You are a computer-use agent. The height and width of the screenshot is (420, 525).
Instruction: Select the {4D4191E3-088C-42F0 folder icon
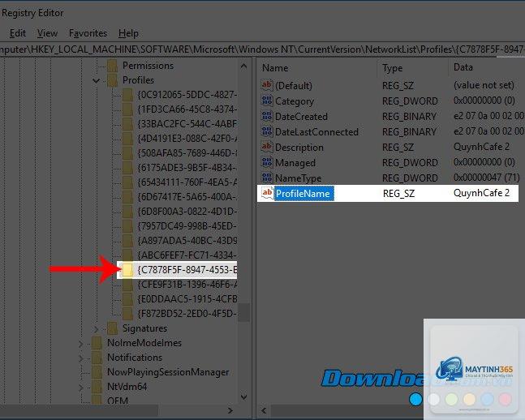127,139
